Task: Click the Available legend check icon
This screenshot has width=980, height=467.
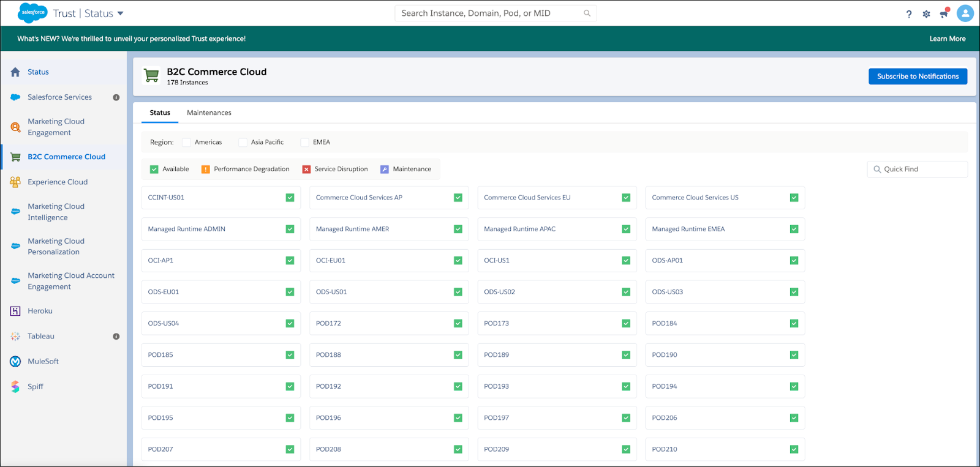Action: click(154, 170)
